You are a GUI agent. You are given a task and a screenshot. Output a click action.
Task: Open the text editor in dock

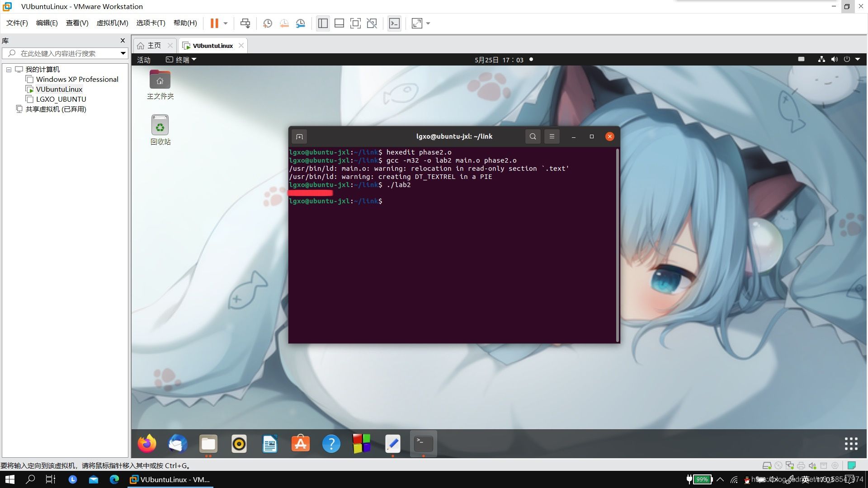392,444
